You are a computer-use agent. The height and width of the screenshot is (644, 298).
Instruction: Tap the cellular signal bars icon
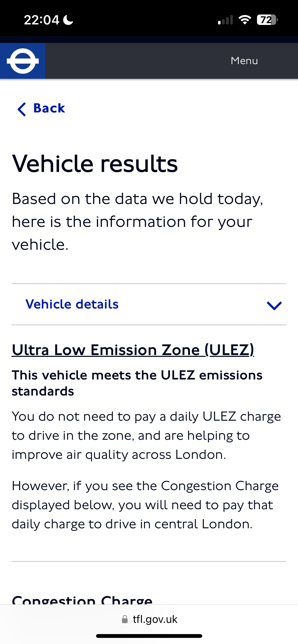[225, 20]
